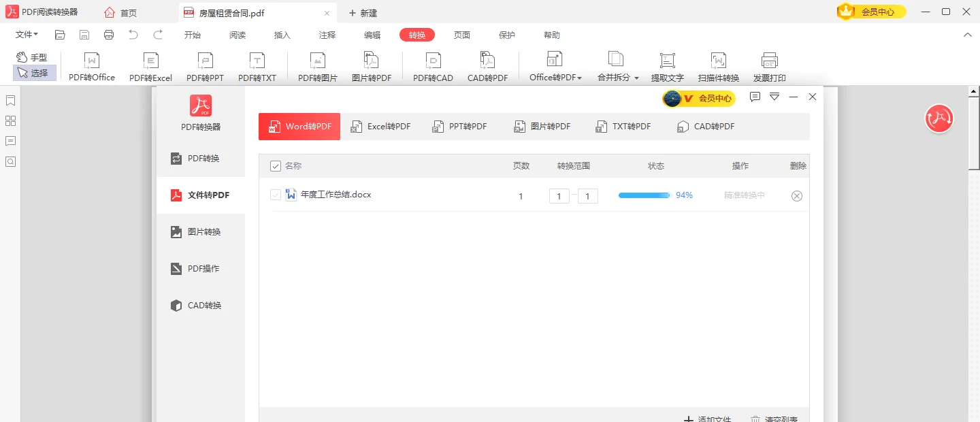
Task: Select the Excel转PDF tab
Action: pyautogui.click(x=380, y=127)
